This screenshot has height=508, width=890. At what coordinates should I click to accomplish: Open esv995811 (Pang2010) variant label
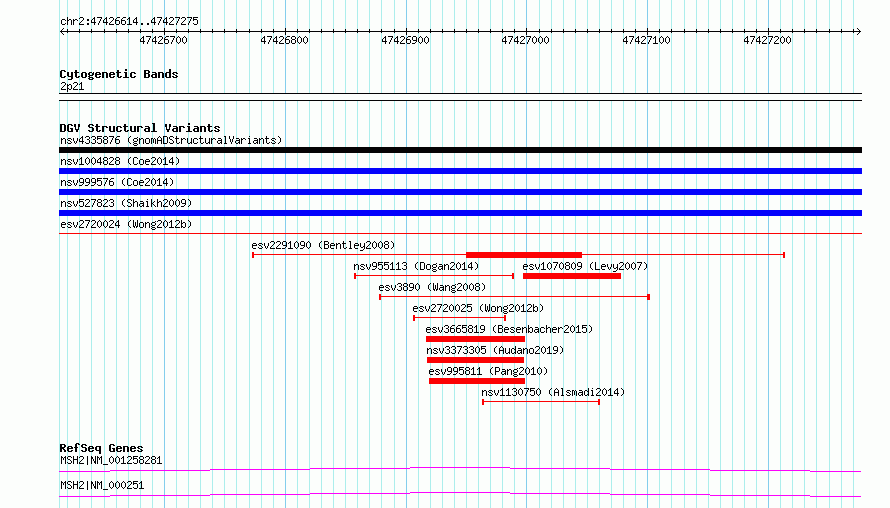coord(488,371)
